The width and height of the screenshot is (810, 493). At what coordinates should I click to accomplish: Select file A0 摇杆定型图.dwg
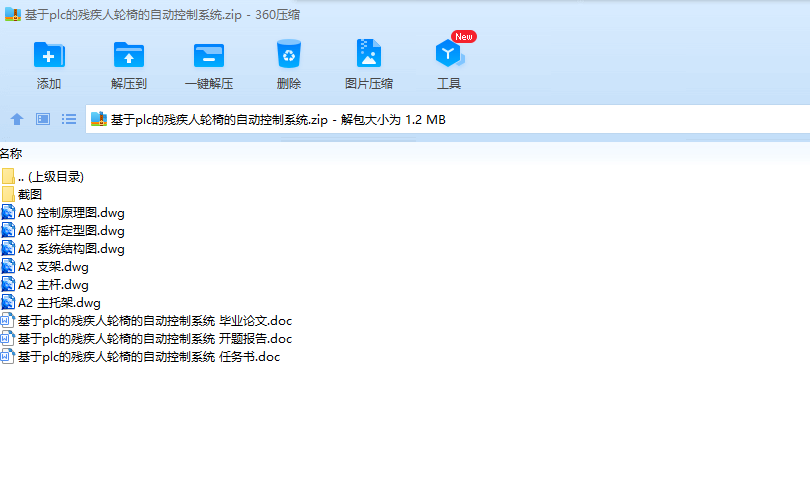click(x=63, y=230)
